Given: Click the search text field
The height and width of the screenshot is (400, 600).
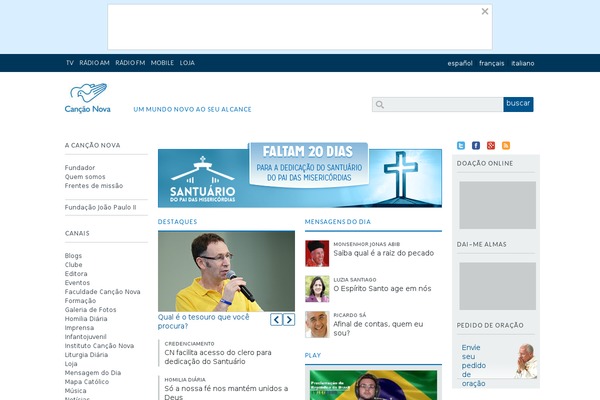Looking at the screenshot, I should pos(437,104).
